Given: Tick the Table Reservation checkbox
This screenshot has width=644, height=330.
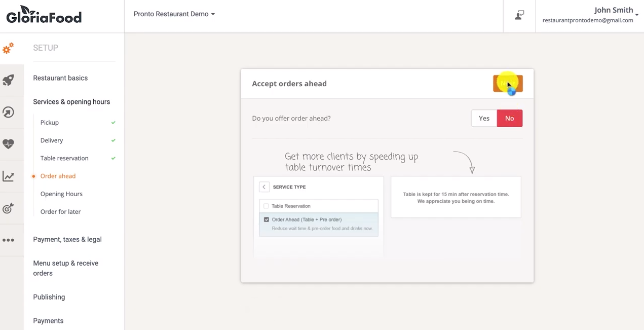Looking at the screenshot, I should click(266, 206).
